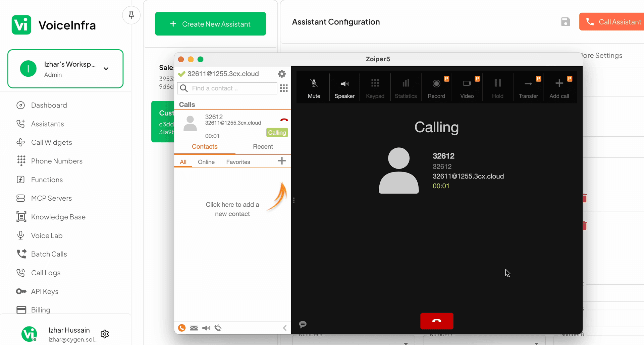Toggle the Speaker output in Zoiper

[x=344, y=87]
